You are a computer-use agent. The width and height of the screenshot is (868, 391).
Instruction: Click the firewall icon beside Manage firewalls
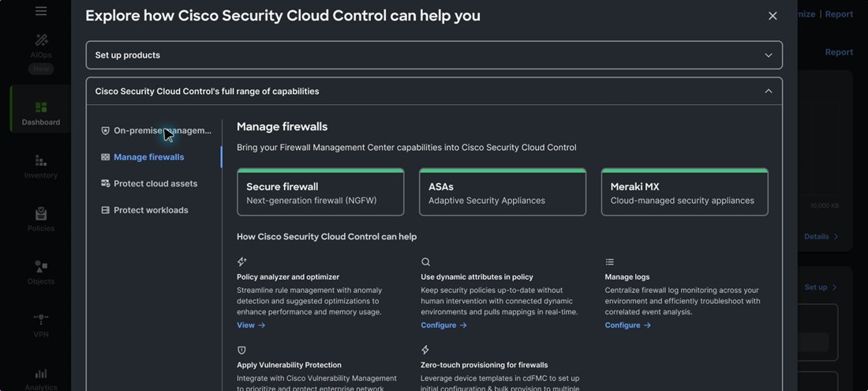pyautogui.click(x=105, y=157)
